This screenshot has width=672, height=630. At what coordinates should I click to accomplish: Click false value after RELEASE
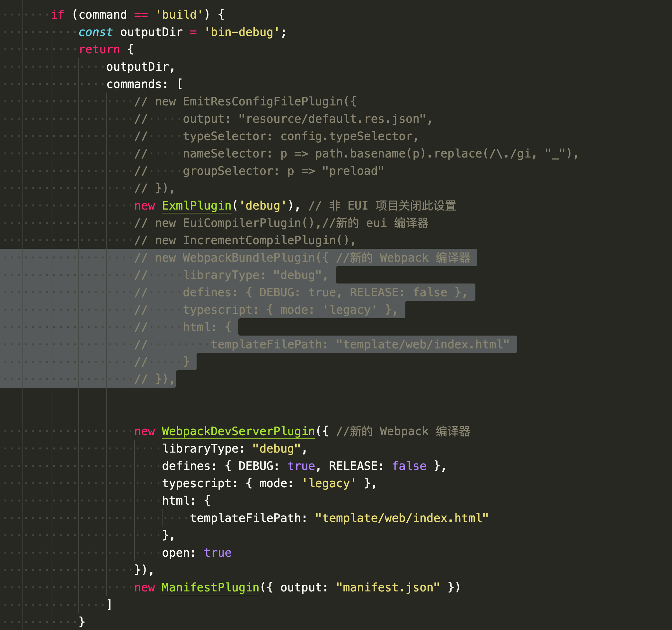tap(409, 466)
